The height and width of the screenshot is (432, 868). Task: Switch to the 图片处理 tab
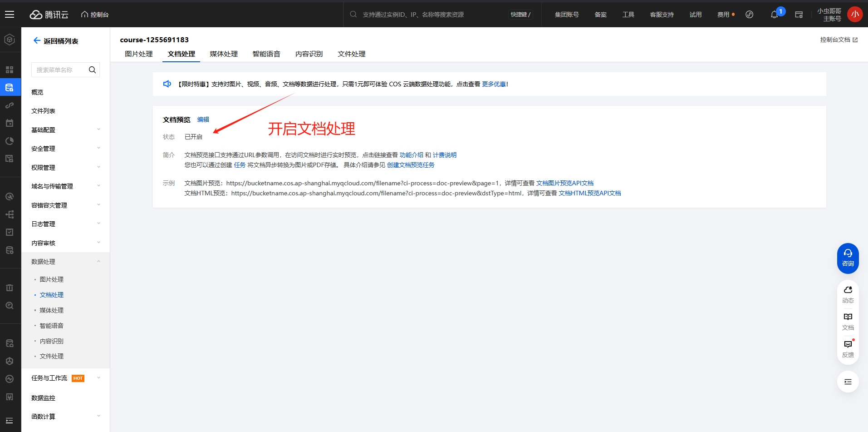pyautogui.click(x=139, y=54)
